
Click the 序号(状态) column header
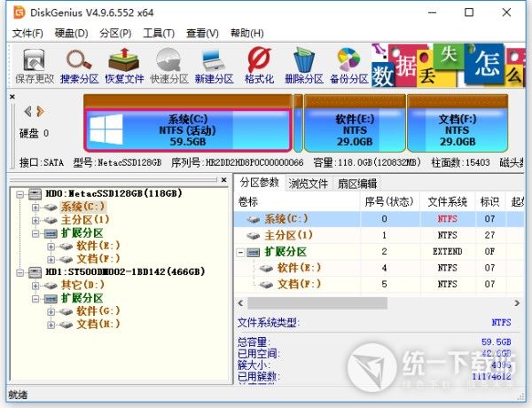[x=389, y=201]
